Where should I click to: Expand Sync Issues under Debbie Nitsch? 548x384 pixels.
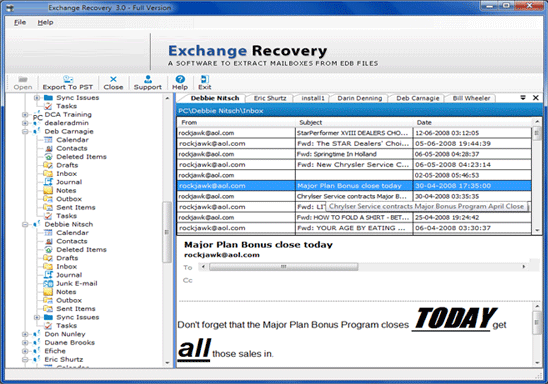37,317
